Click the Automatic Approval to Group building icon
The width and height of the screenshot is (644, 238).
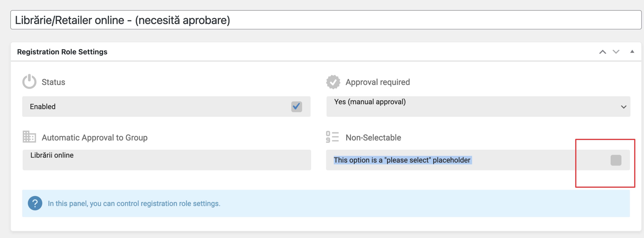coord(29,137)
